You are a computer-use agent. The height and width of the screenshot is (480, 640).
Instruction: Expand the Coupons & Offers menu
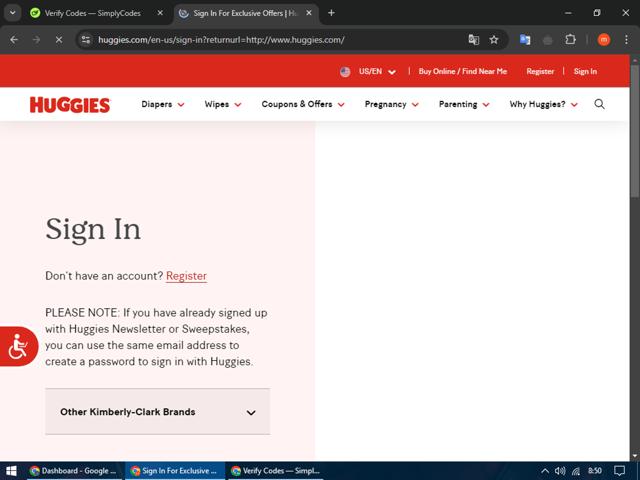[303, 104]
